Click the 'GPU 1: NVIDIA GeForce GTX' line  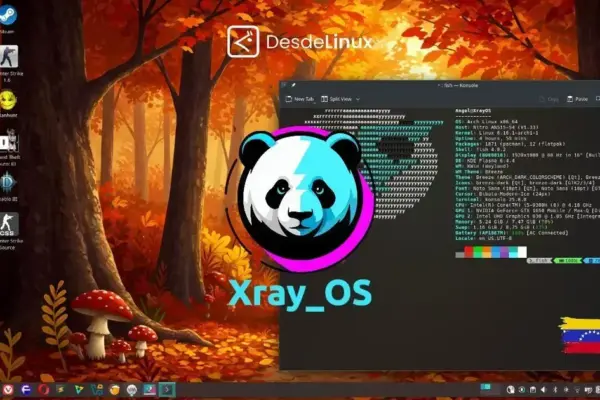pyautogui.click(x=527, y=211)
